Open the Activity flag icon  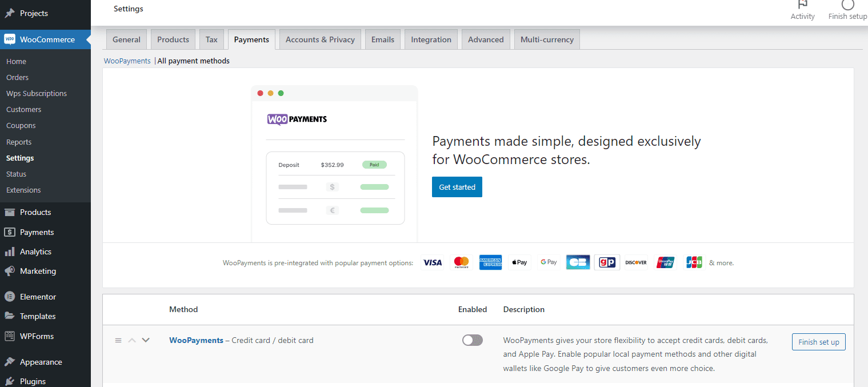coord(802,5)
